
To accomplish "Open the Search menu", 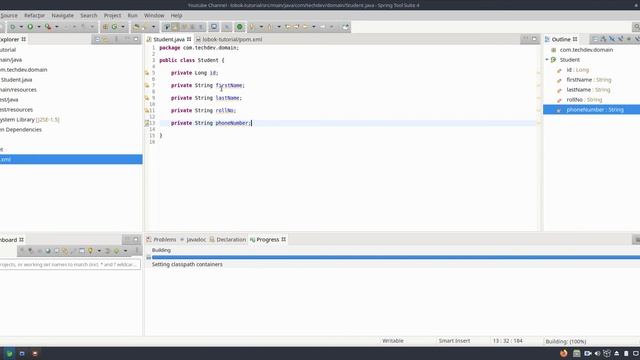I will (x=89, y=16).
